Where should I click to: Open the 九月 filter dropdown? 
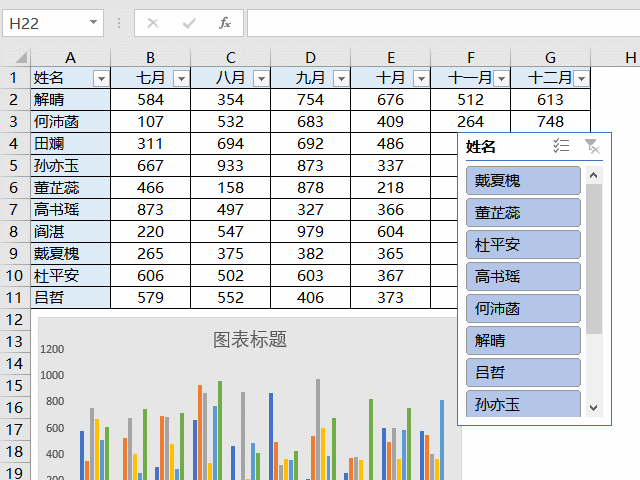341,78
